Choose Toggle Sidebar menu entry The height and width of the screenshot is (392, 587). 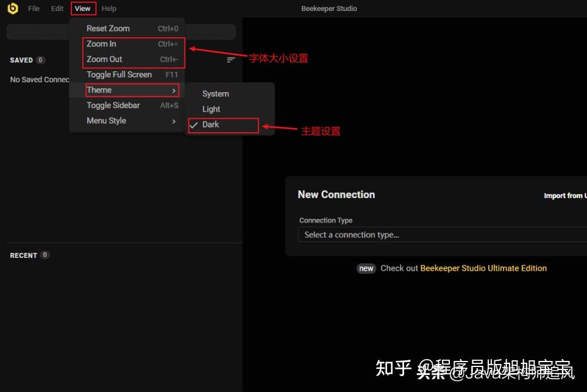point(127,105)
